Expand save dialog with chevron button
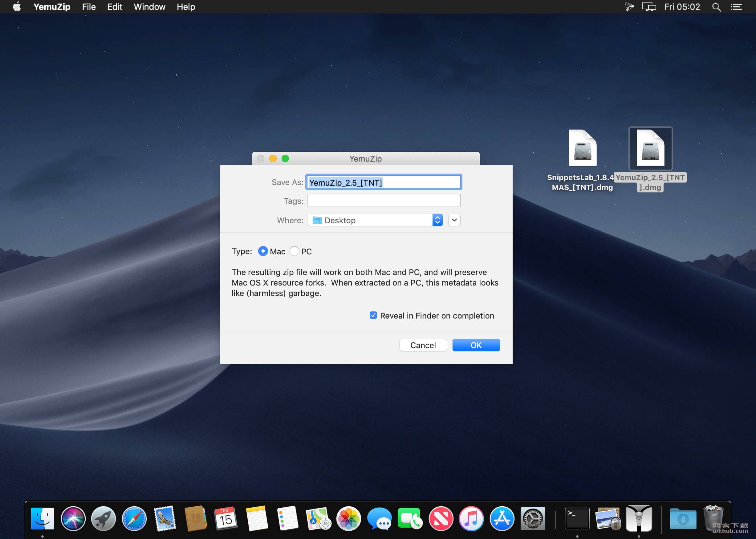 454,220
